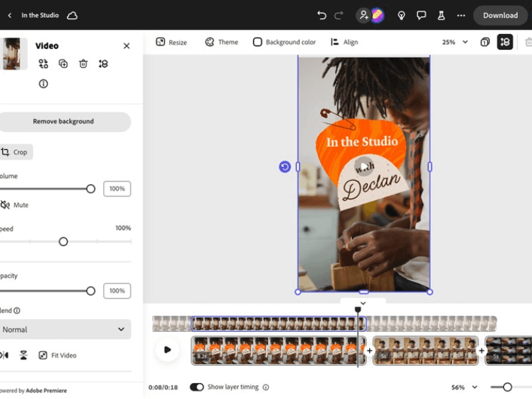The height and width of the screenshot is (399, 532).
Task: Mute the video audio
Action: coord(15,205)
